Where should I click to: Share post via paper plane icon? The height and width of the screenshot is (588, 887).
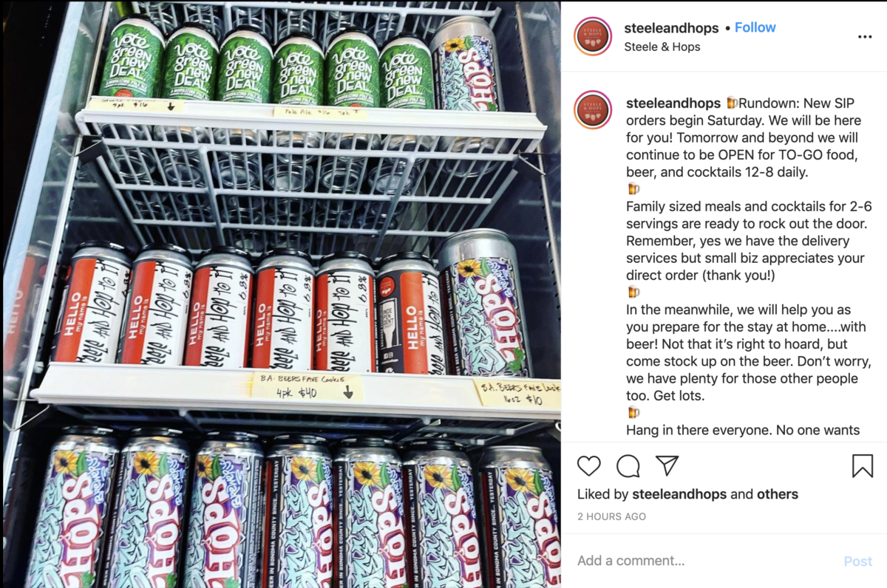click(x=667, y=465)
